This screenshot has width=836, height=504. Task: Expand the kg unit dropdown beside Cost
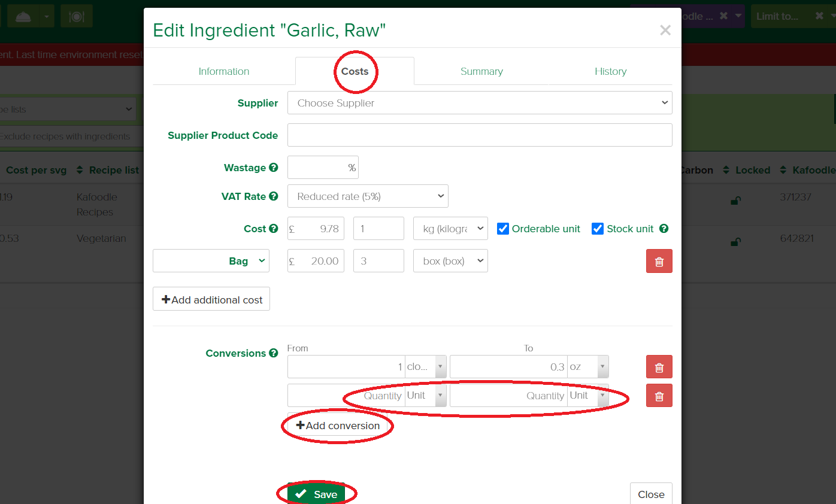click(x=450, y=228)
